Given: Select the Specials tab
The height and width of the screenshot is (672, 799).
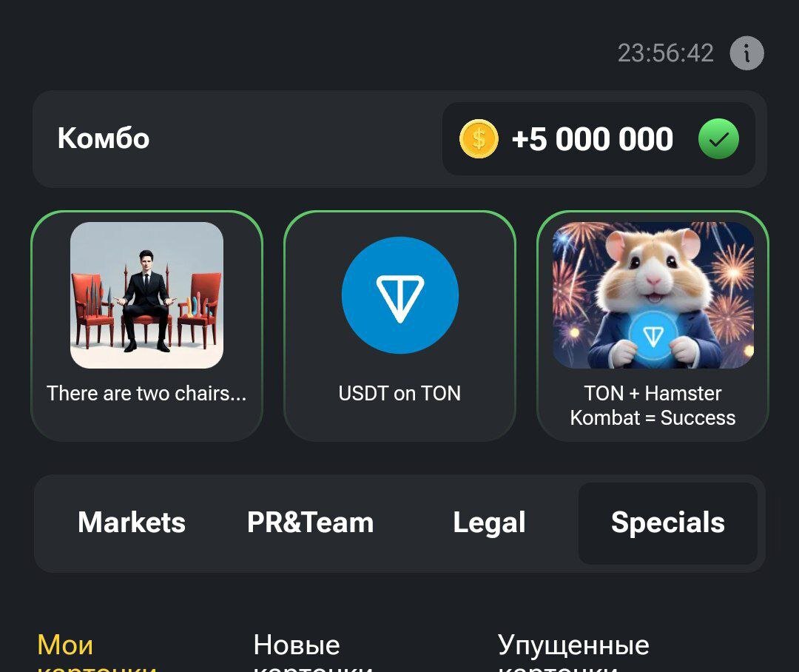Looking at the screenshot, I should tap(667, 523).
